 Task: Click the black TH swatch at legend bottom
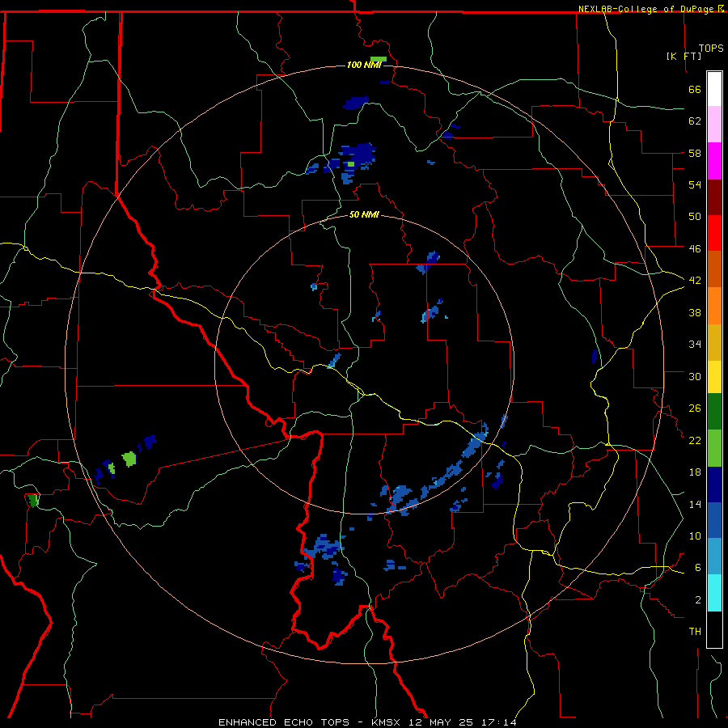pos(714,629)
